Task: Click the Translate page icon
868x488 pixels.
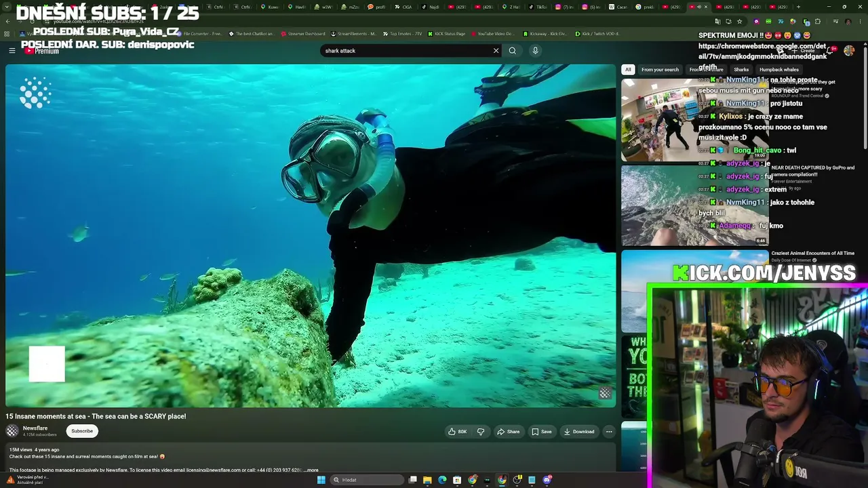Action: [x=717, y=22]
